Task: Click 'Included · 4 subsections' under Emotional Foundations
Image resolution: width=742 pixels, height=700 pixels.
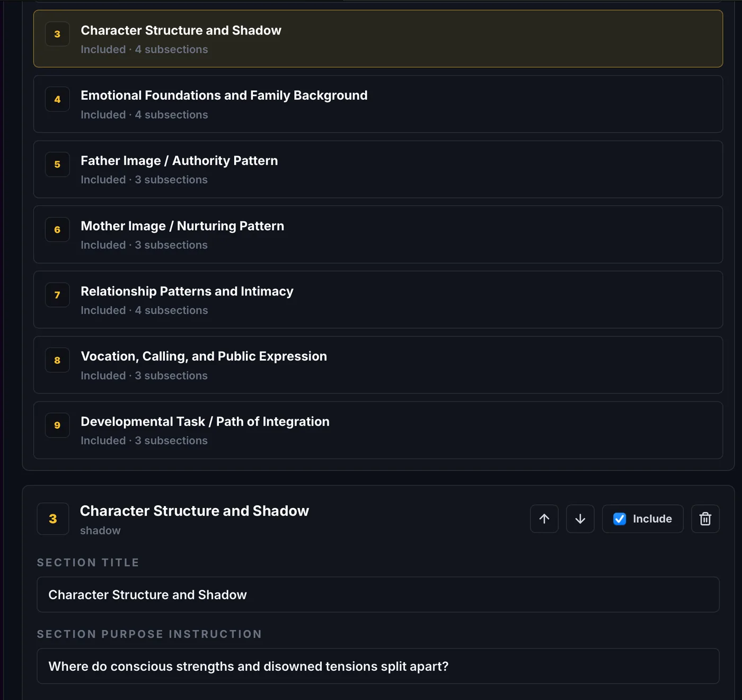Action: click(x=144, y=115)
